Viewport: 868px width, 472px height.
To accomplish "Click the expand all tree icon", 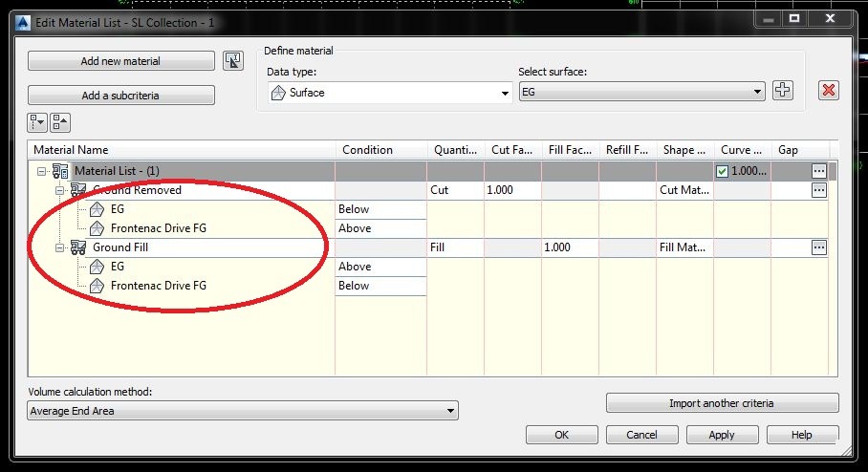I will click(37, 122).
